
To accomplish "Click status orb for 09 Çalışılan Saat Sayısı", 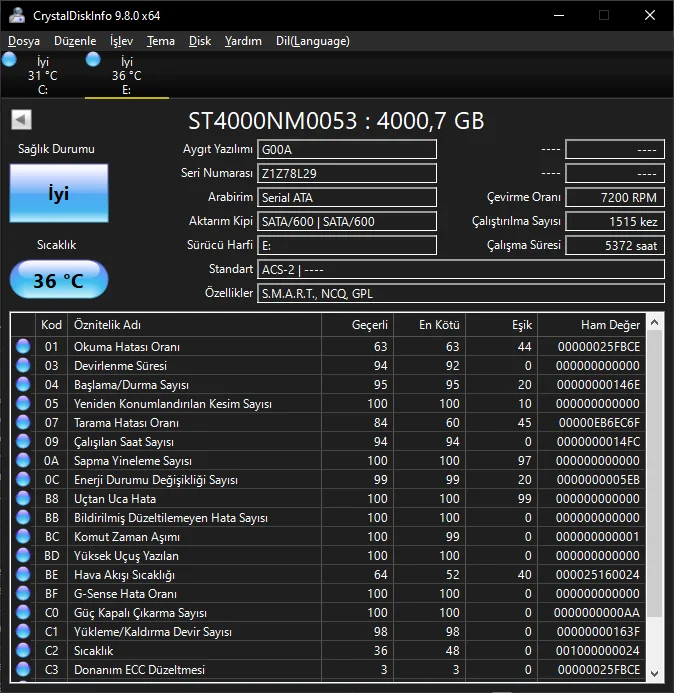I will [x=23, y=441].
